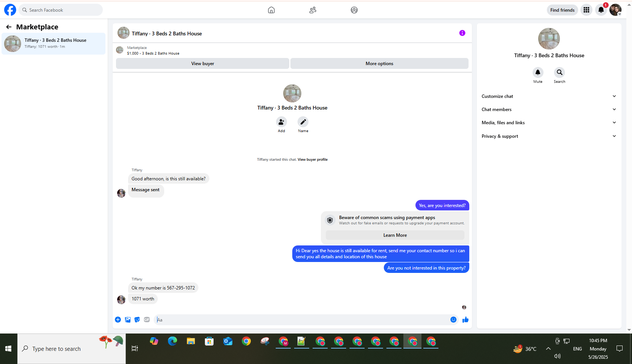Mute the conversation with bell icon
Image resolution: width=632 pixels, height=364 pixels.
538,72
